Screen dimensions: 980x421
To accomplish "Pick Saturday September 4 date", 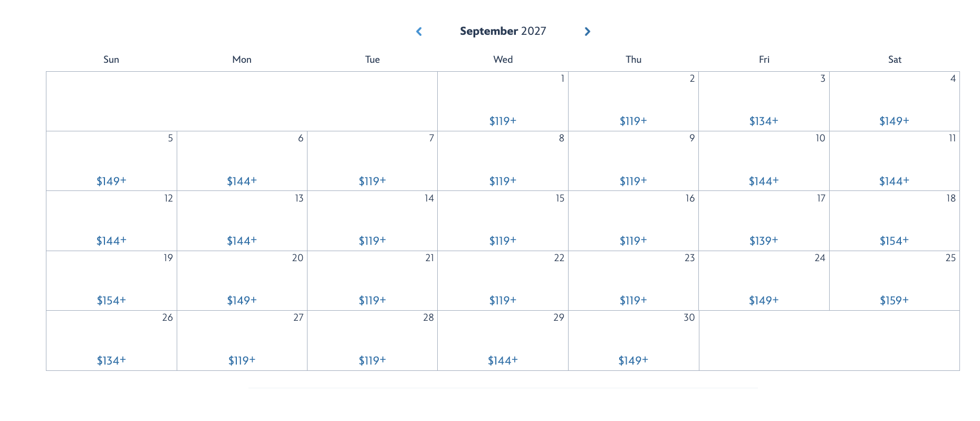I will (894, 102).
